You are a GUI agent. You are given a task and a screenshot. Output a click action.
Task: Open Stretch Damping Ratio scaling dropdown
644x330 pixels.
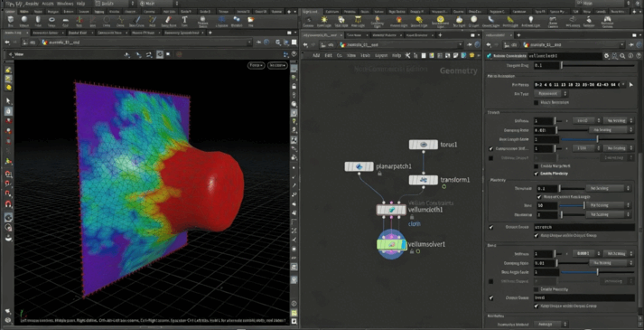[611, 130]
